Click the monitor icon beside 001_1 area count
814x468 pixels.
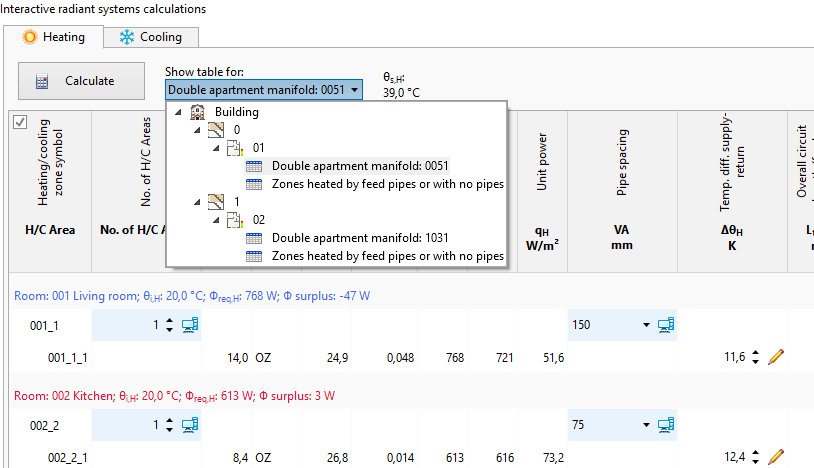[x=190, y=325]
